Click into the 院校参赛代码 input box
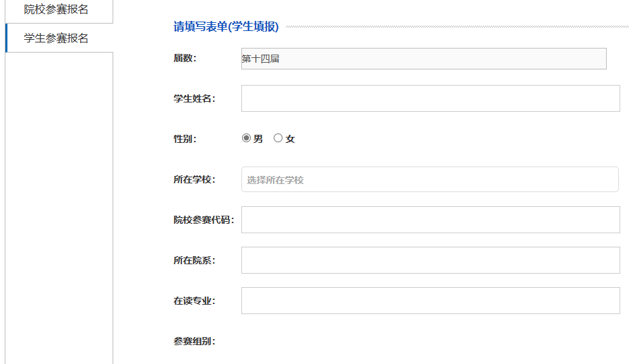629x364 pixels. (430, 220)
